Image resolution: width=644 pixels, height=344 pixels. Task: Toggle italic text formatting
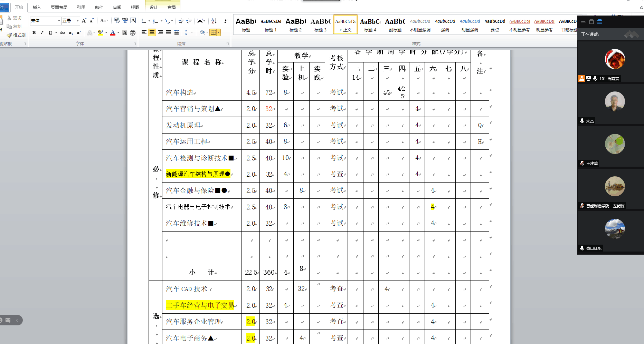tap(42, 33)
